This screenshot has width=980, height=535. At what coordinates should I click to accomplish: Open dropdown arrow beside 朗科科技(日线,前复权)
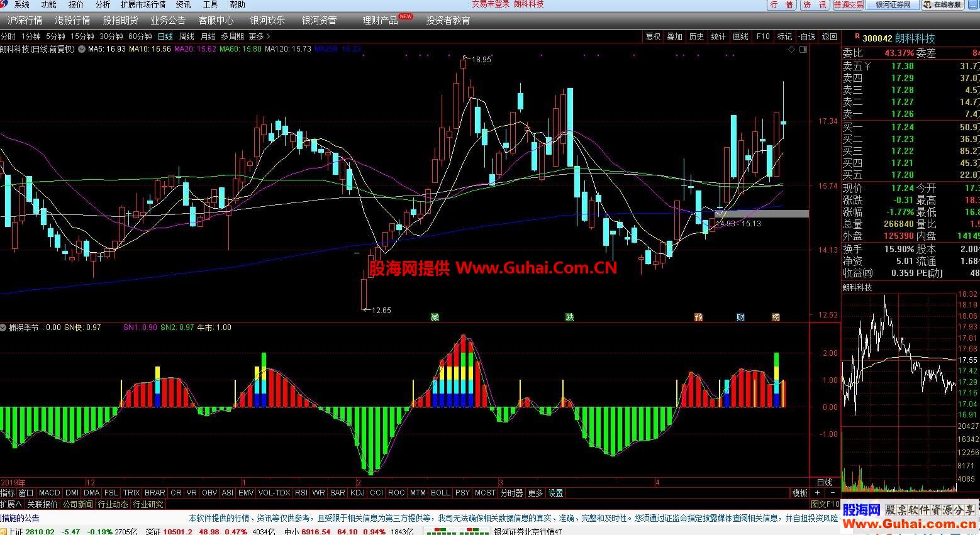point(82,48)
